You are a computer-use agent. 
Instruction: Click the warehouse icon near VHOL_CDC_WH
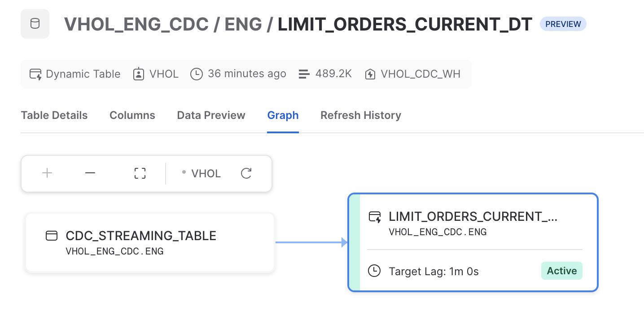coord(370,74)
